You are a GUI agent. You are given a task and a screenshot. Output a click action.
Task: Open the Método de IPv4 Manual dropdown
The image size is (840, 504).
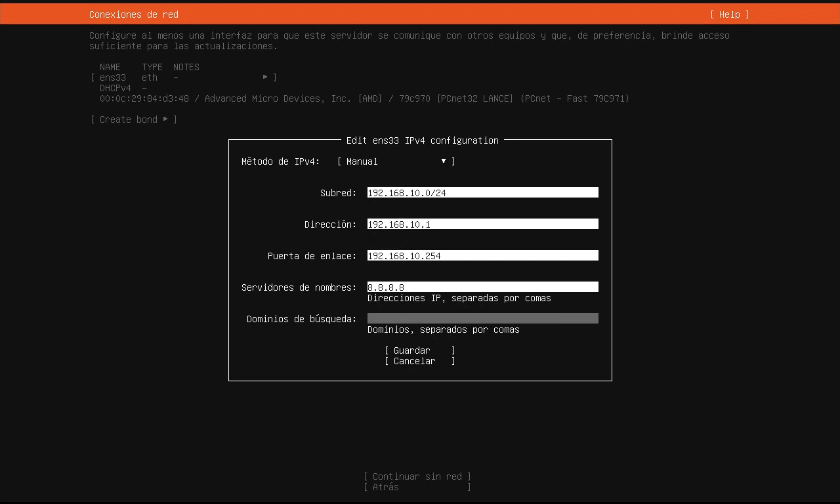(x=396, y=161)
